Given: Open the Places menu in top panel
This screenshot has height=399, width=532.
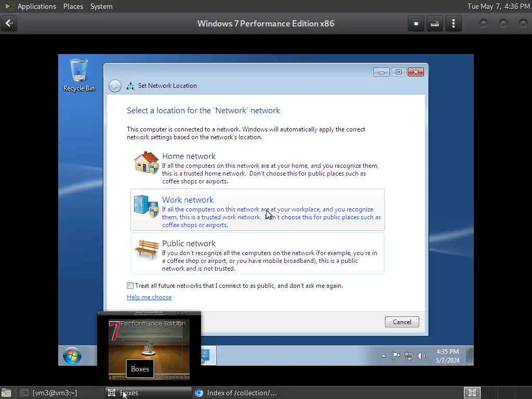Looking at the screenshot, I should coord(73,6).
